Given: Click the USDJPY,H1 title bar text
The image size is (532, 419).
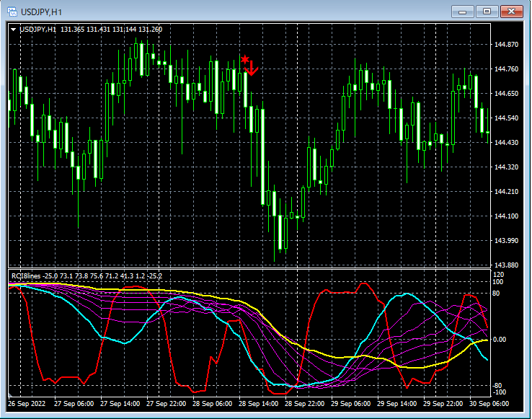Looking at the screenshot, I should point(41,12).
